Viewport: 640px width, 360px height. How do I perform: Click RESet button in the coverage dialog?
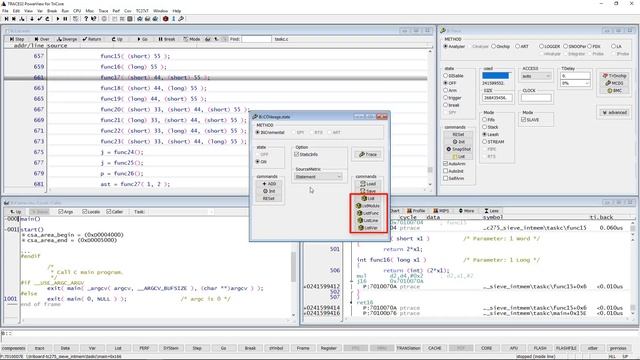tap(269, 199)
